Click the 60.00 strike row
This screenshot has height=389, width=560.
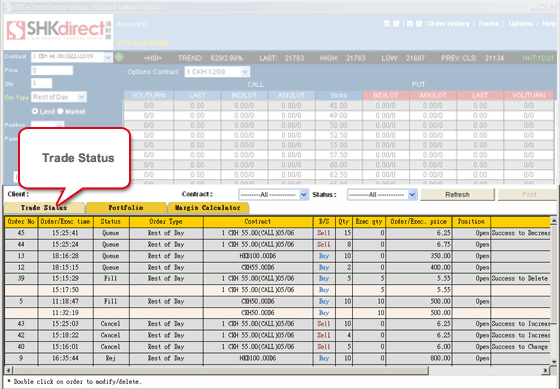[x=338, y=165]
